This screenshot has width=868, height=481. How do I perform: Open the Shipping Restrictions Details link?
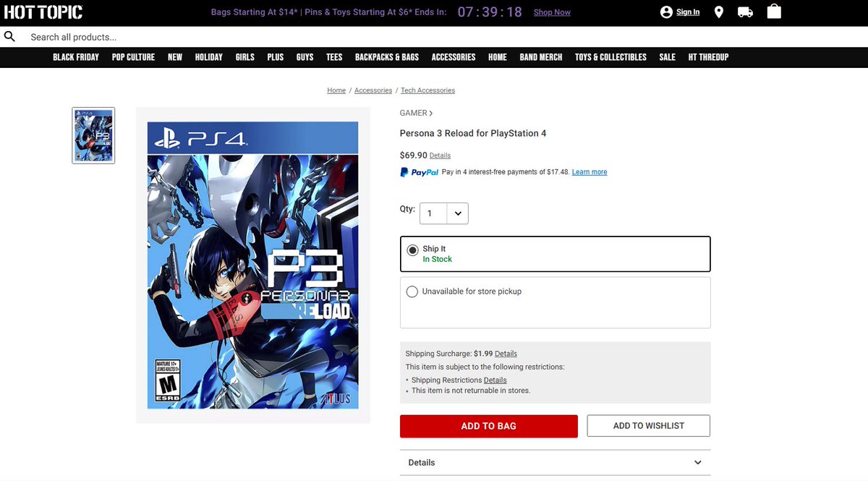[x=495, y=380]
